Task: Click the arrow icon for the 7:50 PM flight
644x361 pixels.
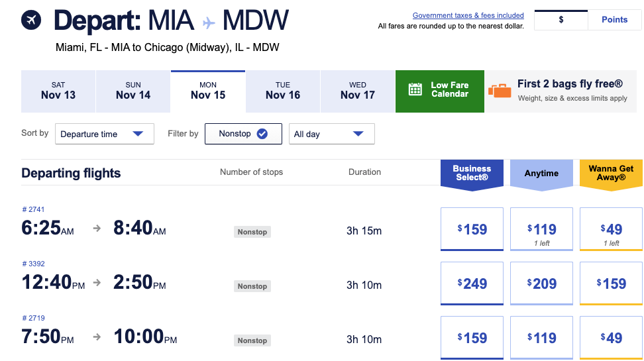Action: click(x=97, y=336)
